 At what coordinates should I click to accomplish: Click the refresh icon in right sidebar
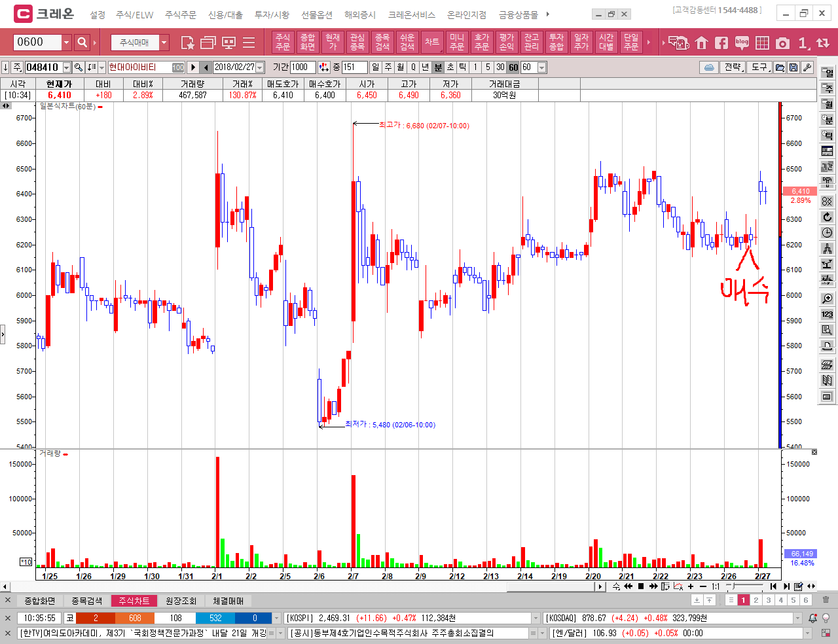tap(828, 217)
